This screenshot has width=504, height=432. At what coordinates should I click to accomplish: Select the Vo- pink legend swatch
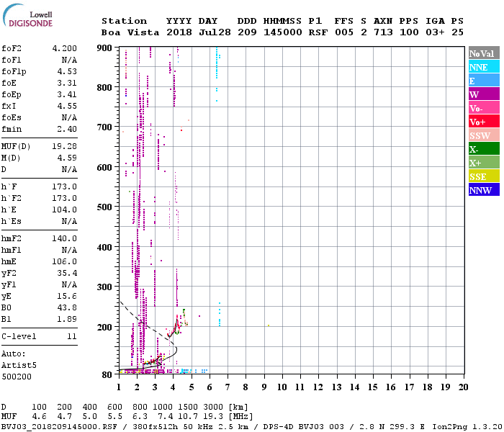coord(484,108)
